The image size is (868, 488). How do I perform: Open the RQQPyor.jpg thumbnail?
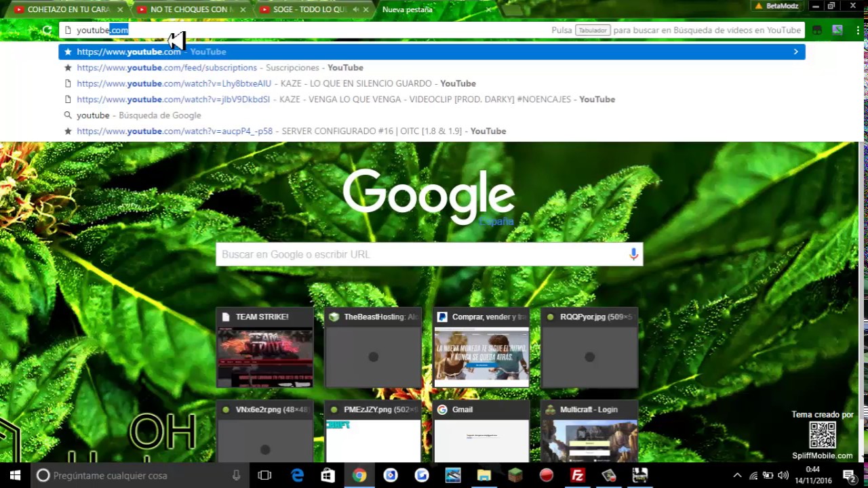[590, 348]
